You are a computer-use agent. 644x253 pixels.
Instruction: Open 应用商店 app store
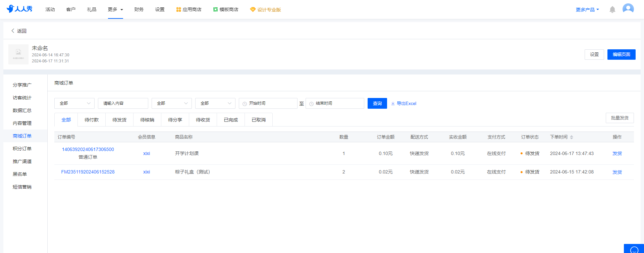189,9
